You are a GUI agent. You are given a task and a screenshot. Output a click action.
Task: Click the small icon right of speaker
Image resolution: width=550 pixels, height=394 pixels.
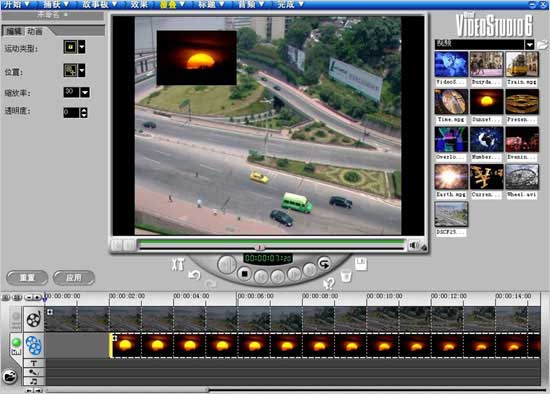pyautogui.click(x=424, y=248)
